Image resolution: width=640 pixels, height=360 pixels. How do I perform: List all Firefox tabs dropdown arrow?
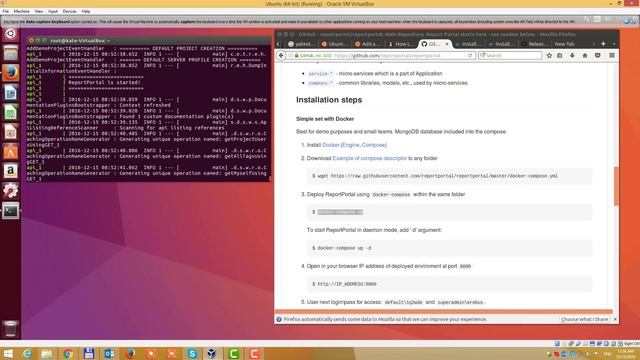[x=614, y=44]
